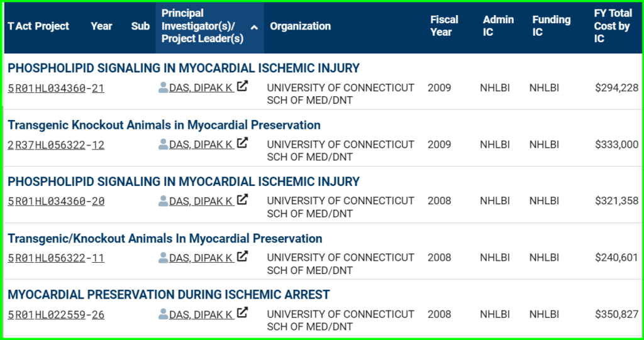Open project number 5R01HL022559-26
Image resolution: width=644 pixels, height=340 pixels.
click(56, 314)
